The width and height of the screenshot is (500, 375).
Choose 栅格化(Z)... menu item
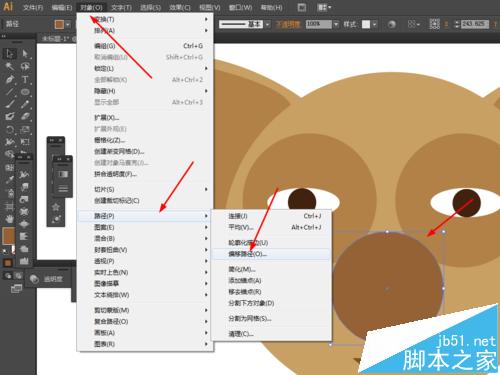pyautogui.click(x=145, y=140)
